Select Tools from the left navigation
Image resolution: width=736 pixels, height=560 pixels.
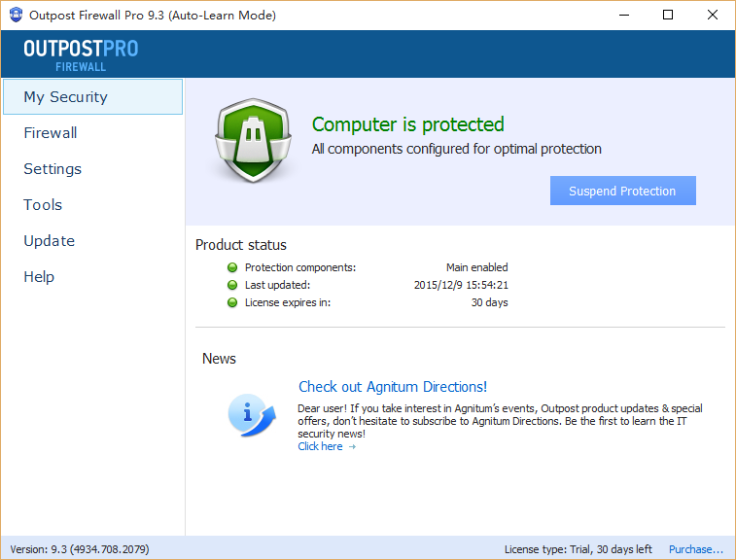tap(43, 205)
